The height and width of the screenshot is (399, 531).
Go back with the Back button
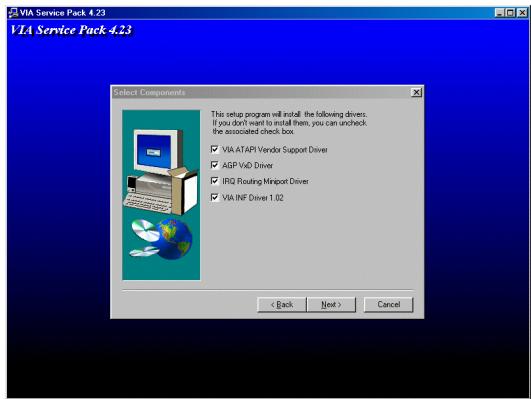tap(282, 304)
